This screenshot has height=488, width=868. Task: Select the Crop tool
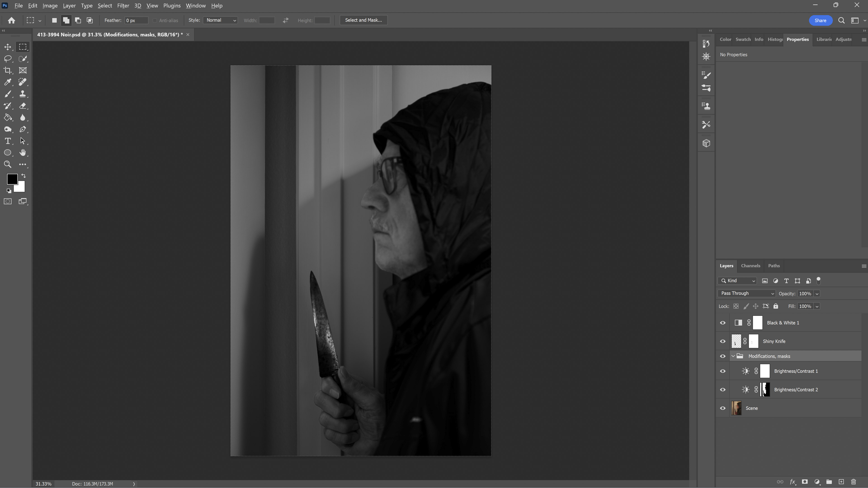click(x=7, y=70)
